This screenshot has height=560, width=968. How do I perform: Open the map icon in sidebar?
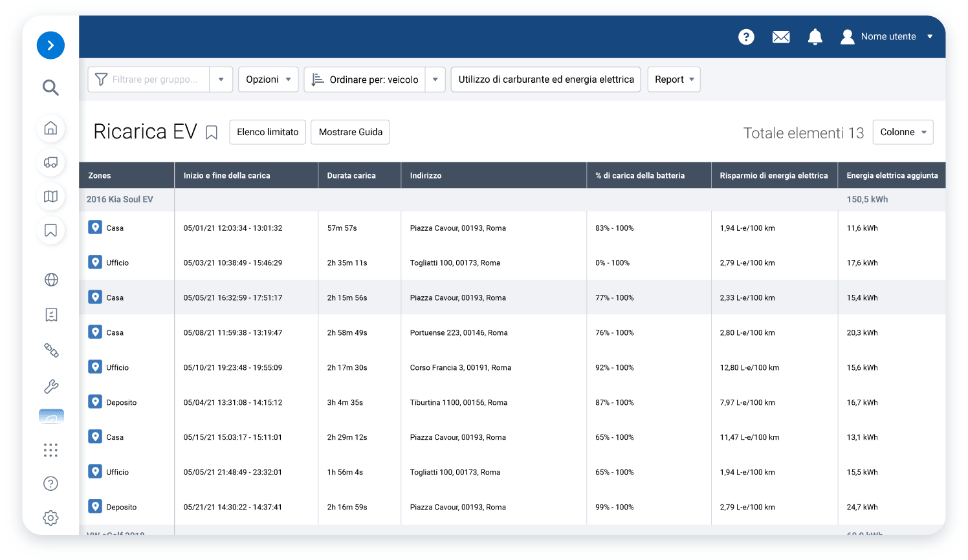[x=50, y=197]
